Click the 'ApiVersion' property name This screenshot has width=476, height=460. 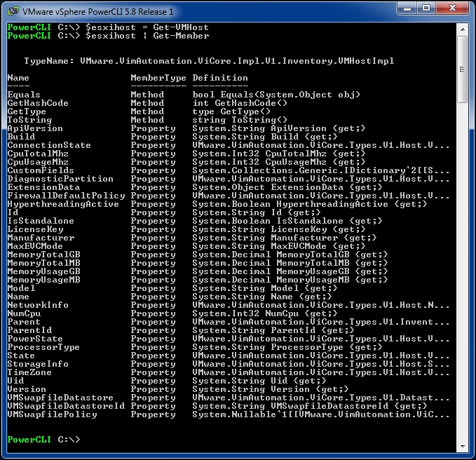35,128
